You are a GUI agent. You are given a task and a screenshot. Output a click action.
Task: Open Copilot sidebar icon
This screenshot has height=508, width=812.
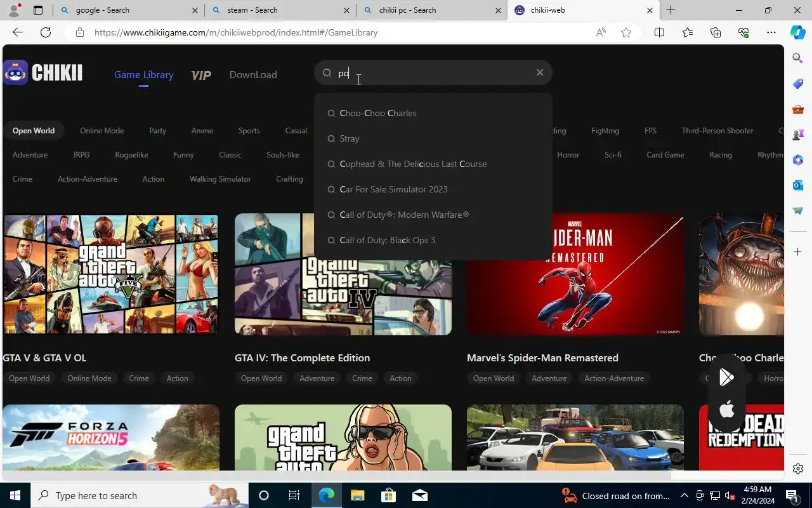798,32
